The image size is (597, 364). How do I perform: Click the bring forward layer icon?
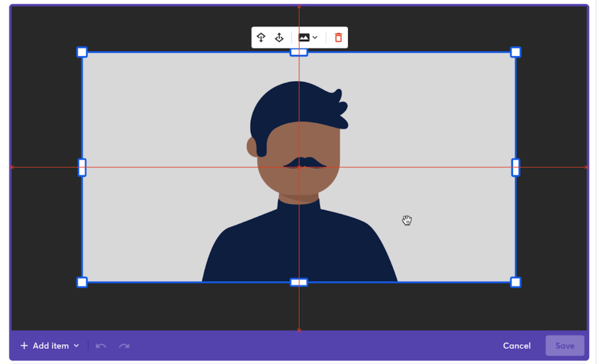279,37
